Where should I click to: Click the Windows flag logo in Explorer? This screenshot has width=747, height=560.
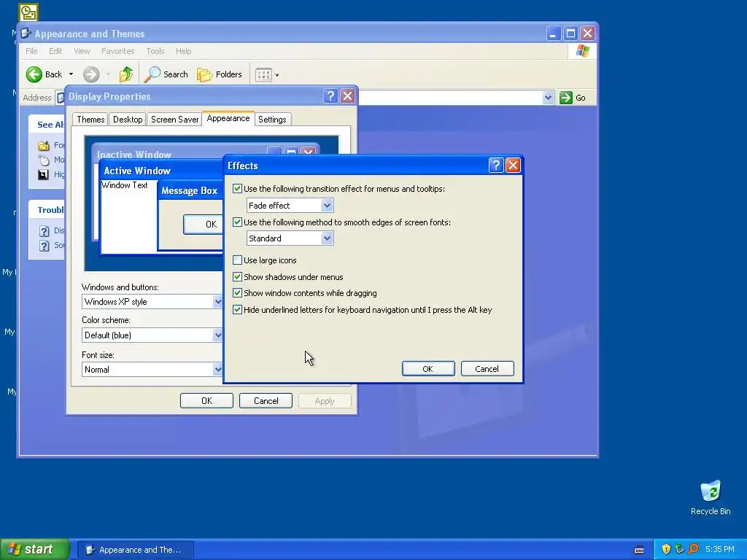point(582,51)
